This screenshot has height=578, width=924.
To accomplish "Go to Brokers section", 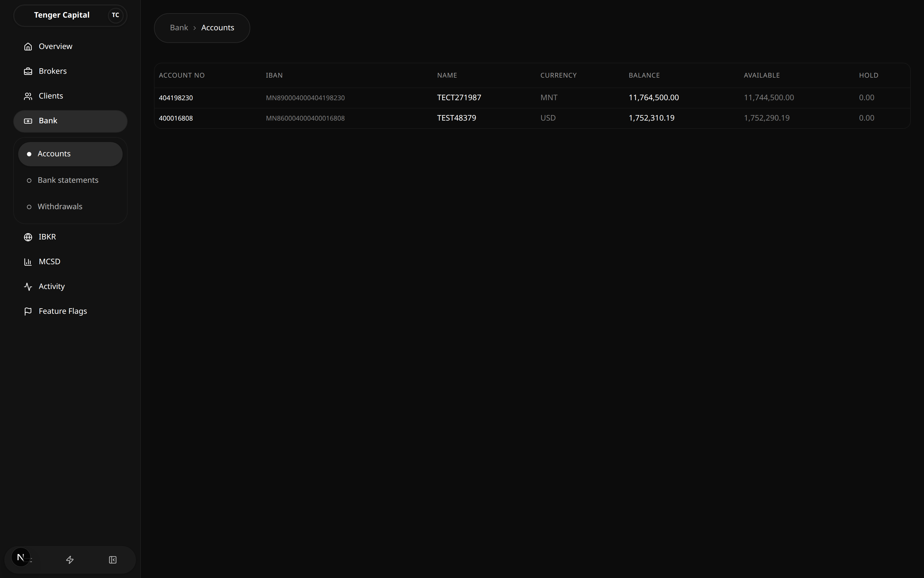I will tap(70, 71).
